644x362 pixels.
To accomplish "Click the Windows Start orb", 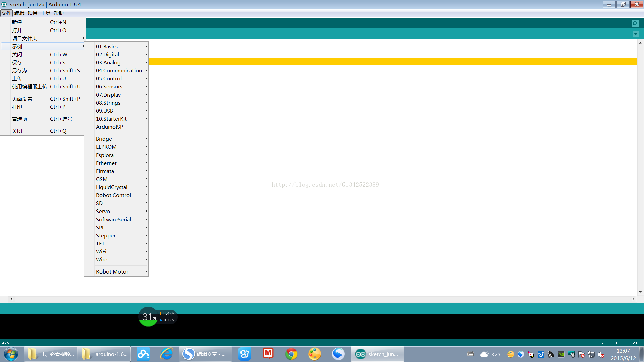I will pos(11,354).
